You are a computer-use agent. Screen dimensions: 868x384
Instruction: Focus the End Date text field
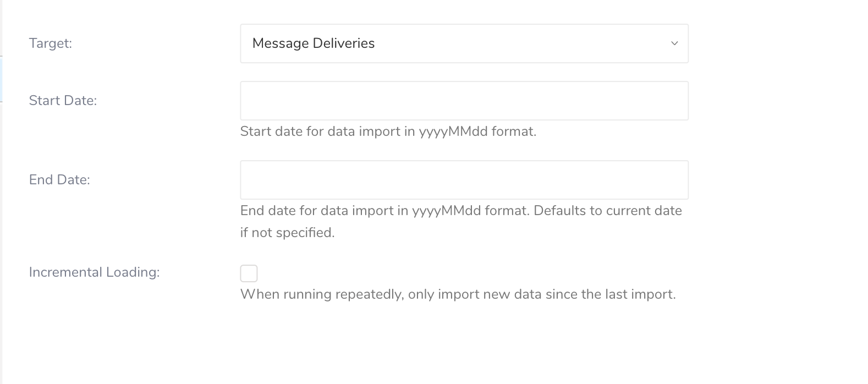pyautogui.click(x=464, y=180)
